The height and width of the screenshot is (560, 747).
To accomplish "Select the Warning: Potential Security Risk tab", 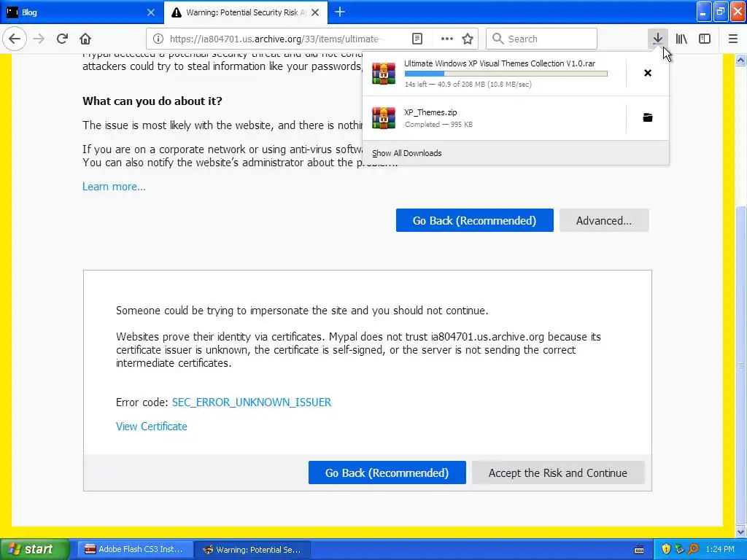I will pyautogui.click(x=245, y=12).
